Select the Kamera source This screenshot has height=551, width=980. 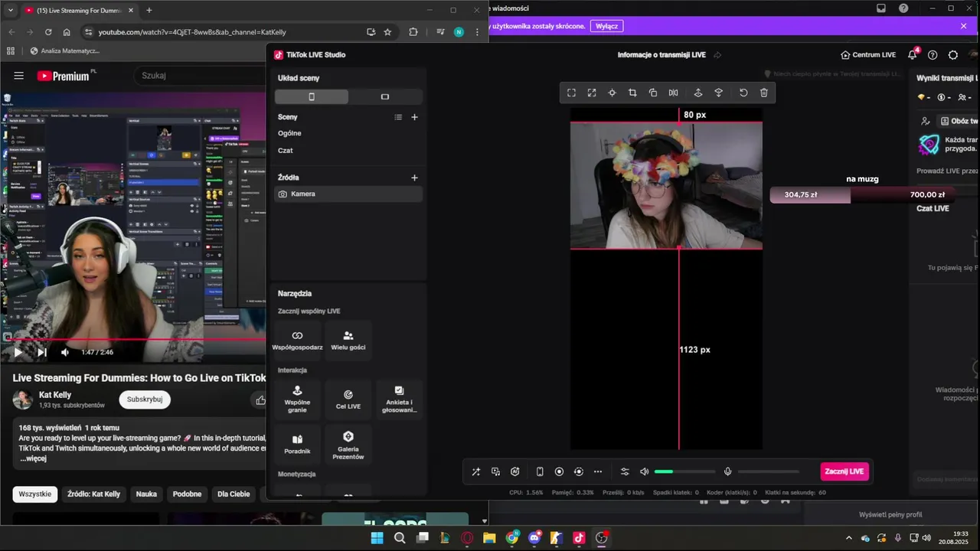click(x=348, y=194)
